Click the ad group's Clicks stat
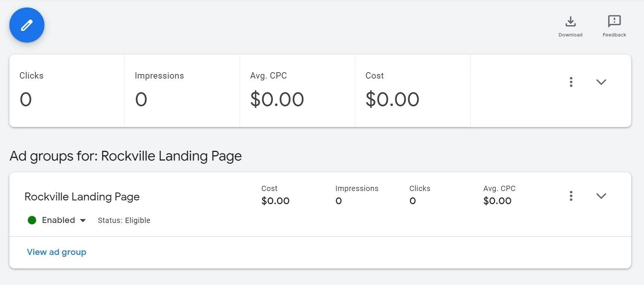 pos(419,195)
